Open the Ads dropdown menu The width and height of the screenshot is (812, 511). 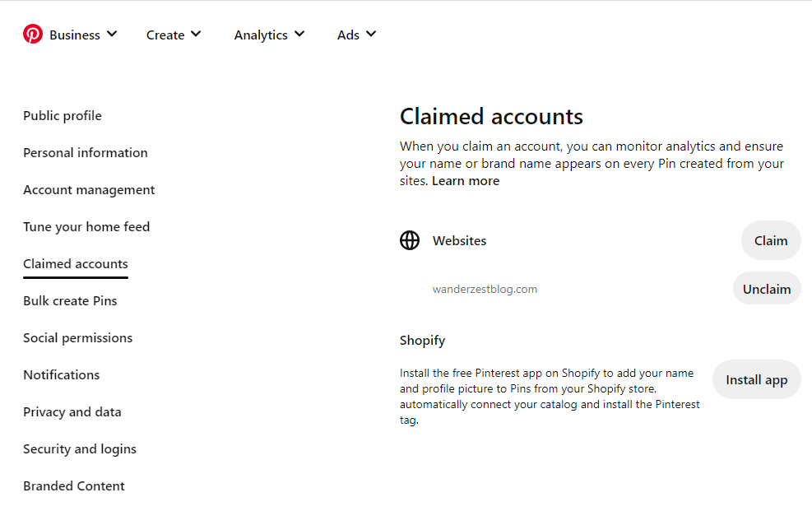[x=356, y=35]
